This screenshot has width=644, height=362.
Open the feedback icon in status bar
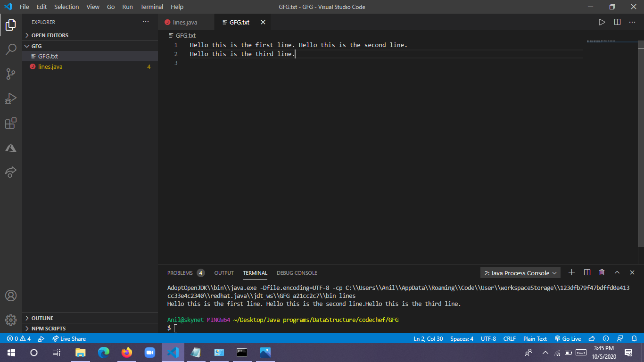pos(620,338)
